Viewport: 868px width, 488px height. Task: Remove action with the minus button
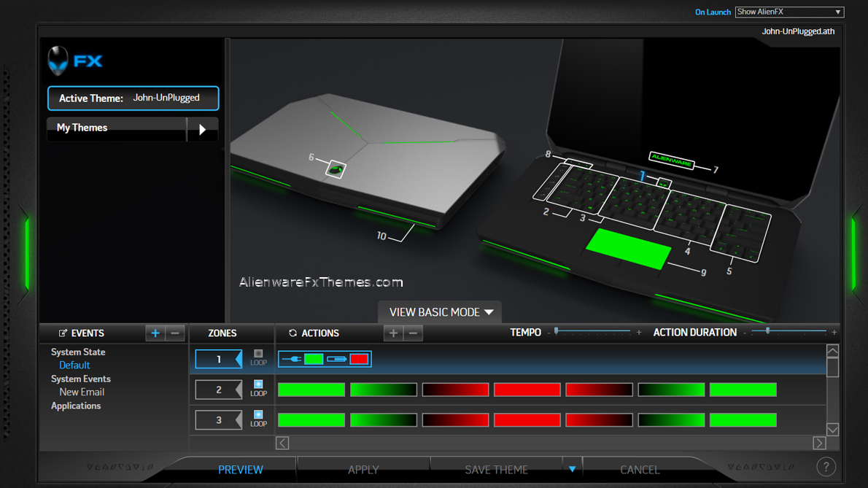[413, 333]
